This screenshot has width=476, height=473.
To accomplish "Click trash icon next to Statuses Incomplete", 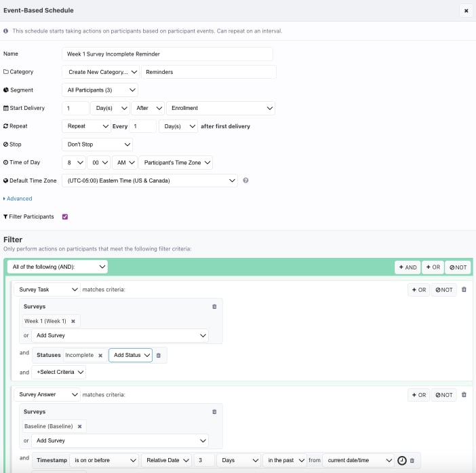I will 159,355.
